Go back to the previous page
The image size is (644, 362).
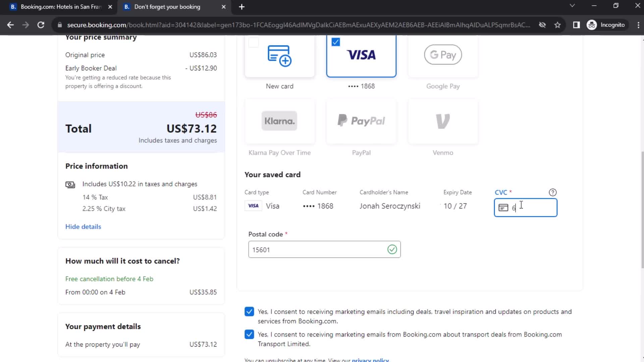[10, 25]
